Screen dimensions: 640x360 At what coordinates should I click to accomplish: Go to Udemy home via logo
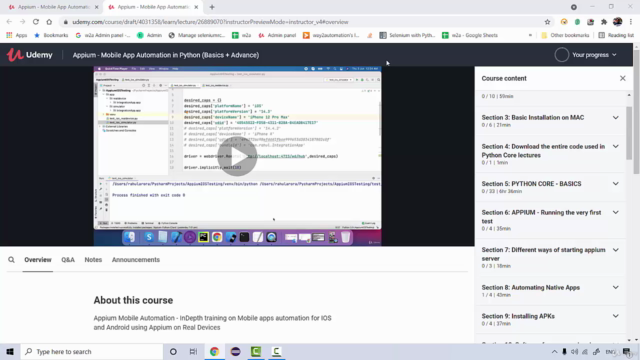click(30, 55)
